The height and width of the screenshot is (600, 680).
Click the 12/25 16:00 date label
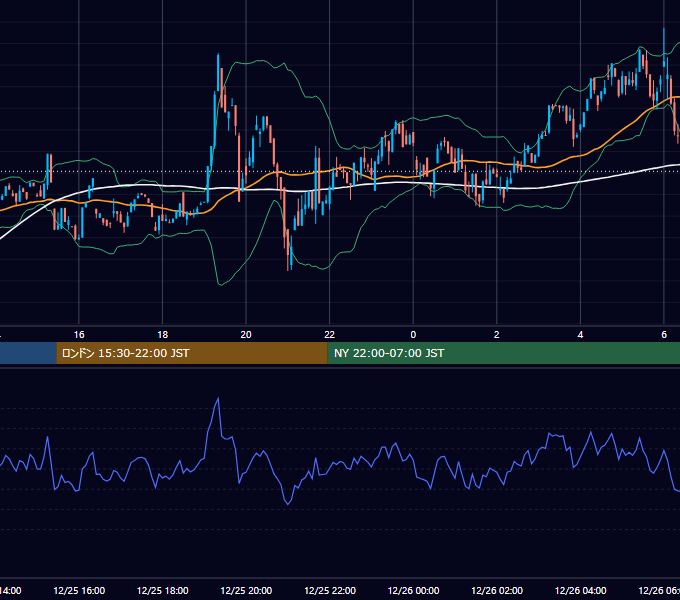[x=79, y=590]
